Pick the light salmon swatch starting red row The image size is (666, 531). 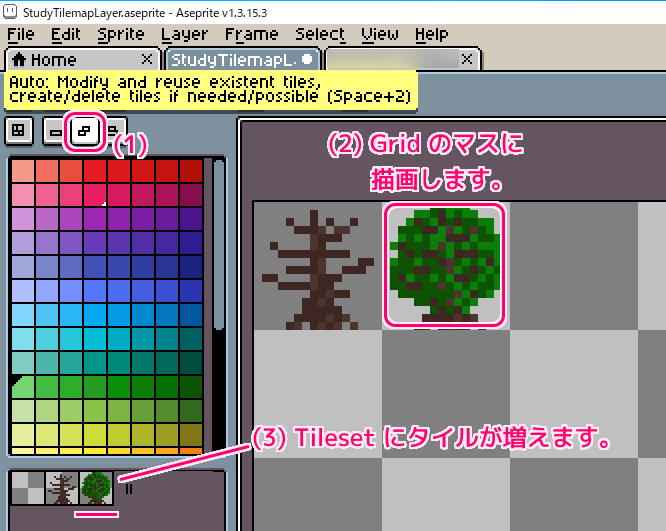coord(23,170)
